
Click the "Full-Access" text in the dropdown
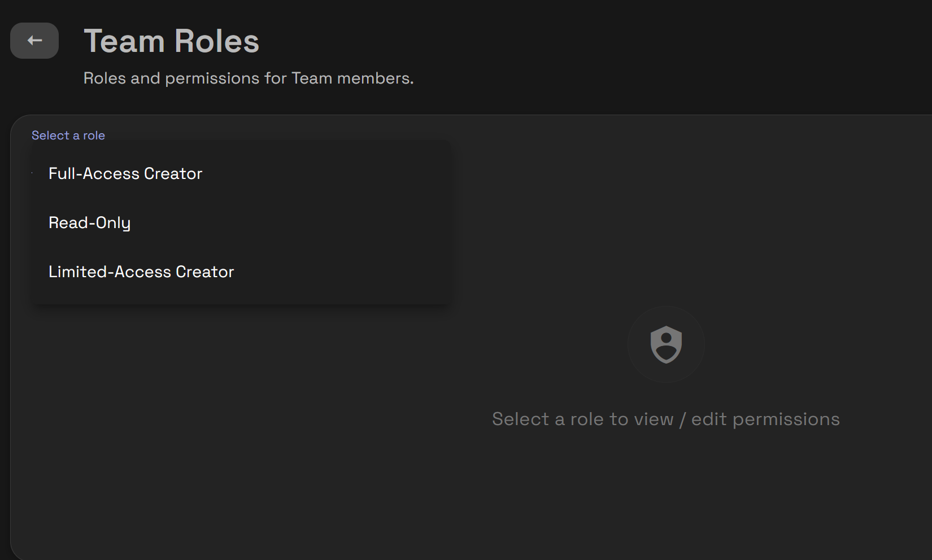(94, 173)
